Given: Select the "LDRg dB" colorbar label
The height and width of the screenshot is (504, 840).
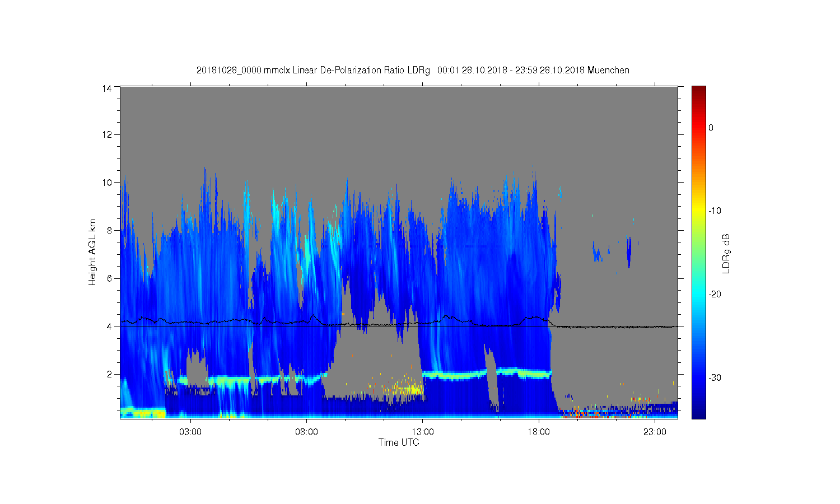Looking at the screenshot, I should point(726,253).
